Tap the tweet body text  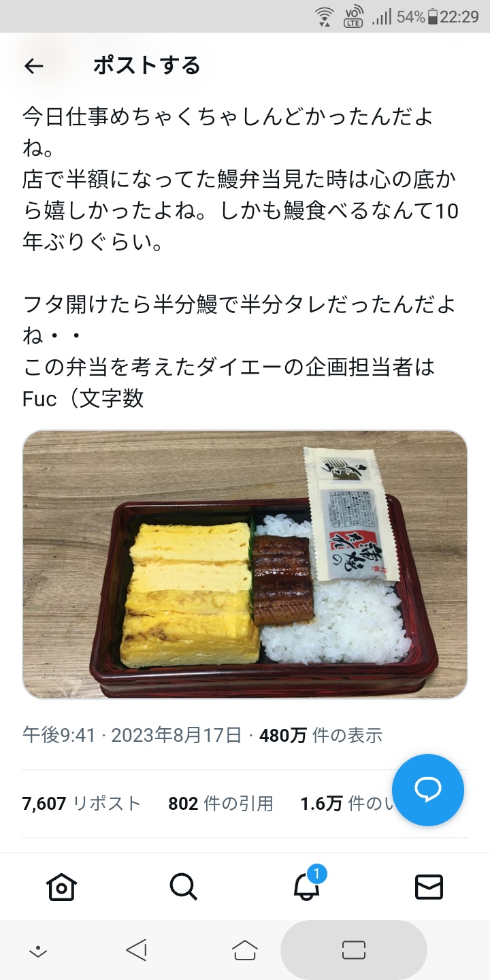tap(240, 257)
